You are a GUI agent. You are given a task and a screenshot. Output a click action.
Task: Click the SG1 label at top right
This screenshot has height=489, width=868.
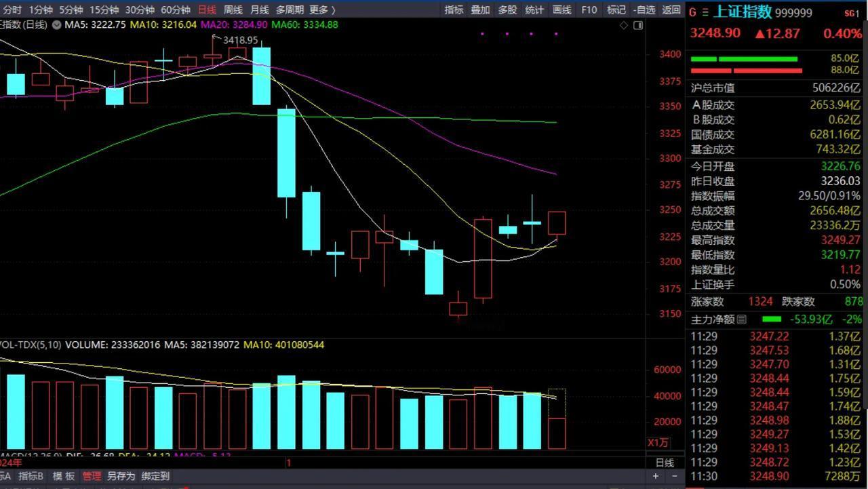(850, 13)
